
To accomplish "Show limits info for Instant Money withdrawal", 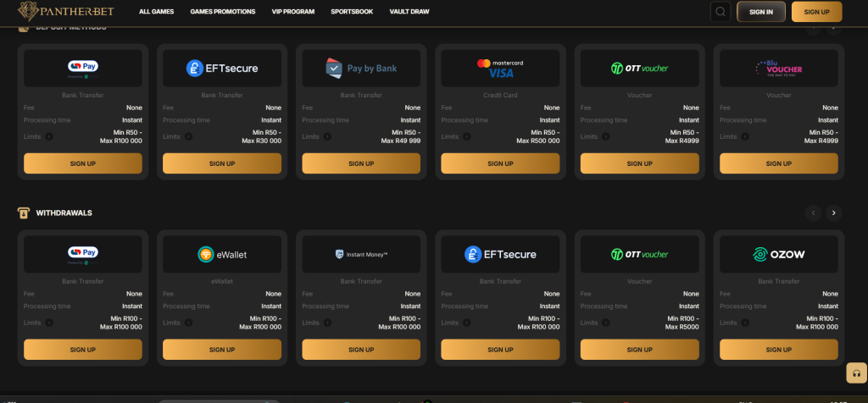I will pos(328,323).
